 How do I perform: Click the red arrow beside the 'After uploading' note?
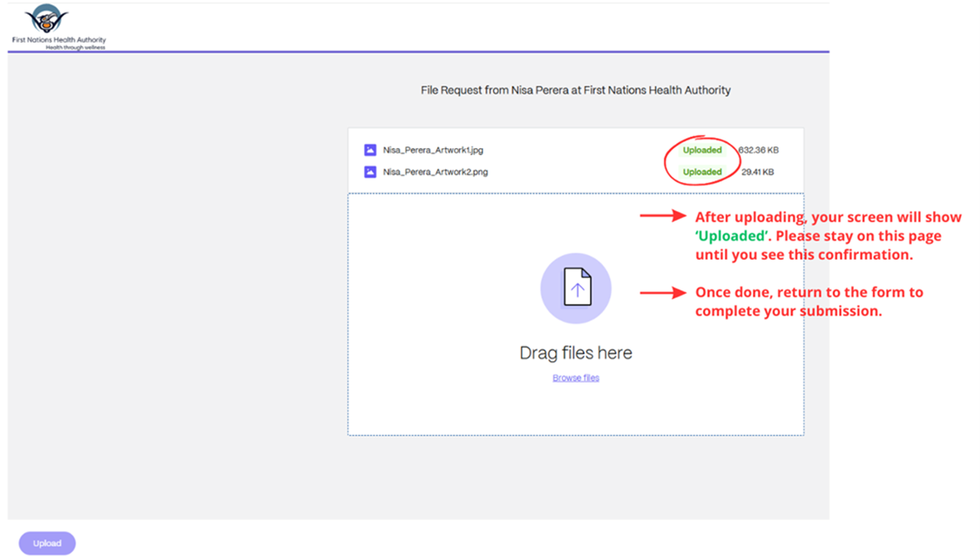[663, 216]
